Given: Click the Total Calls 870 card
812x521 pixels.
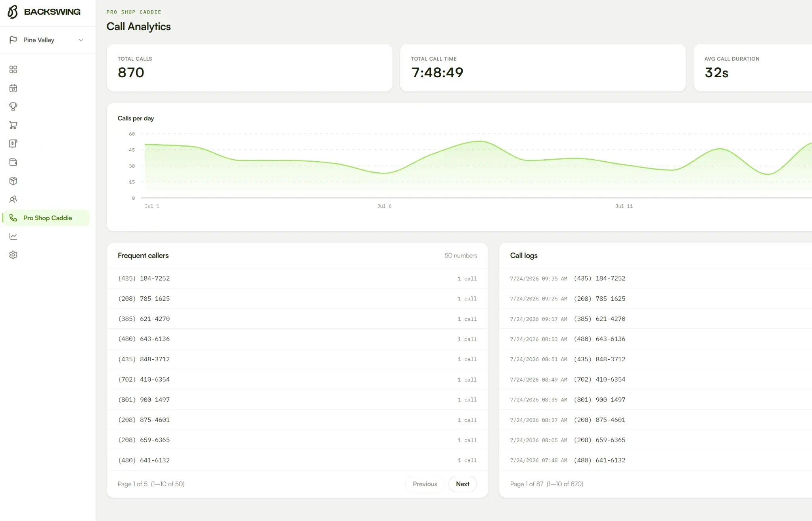Looking at the screenshot, I should 249,68.
